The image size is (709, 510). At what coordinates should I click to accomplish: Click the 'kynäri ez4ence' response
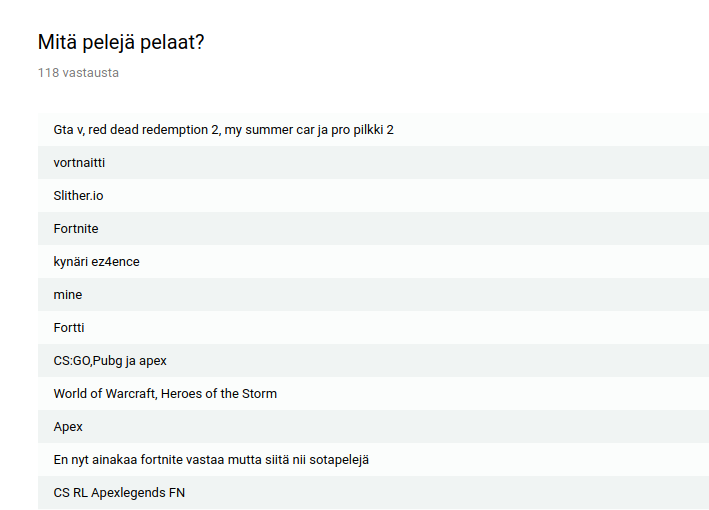[96, 262]
